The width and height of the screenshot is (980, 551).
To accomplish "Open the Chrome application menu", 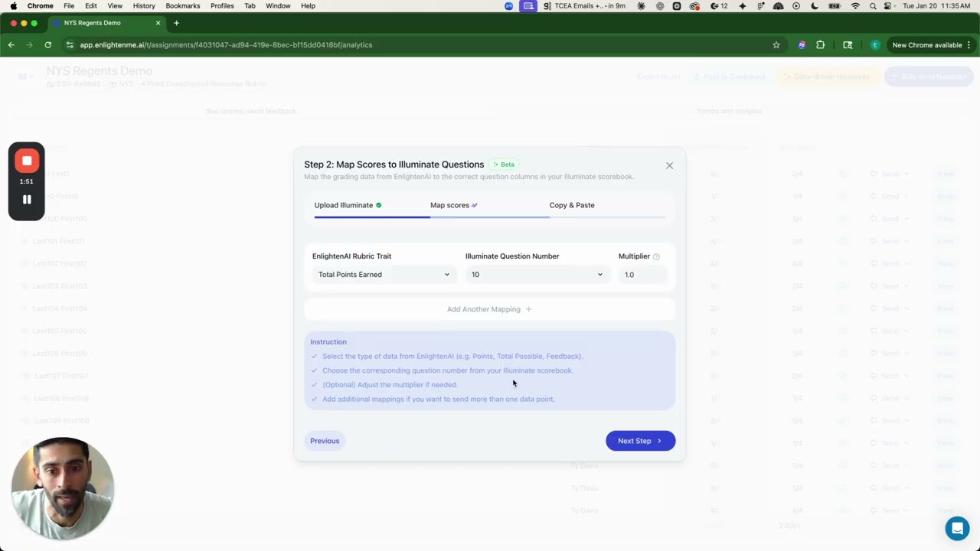I will click(41, 6).
